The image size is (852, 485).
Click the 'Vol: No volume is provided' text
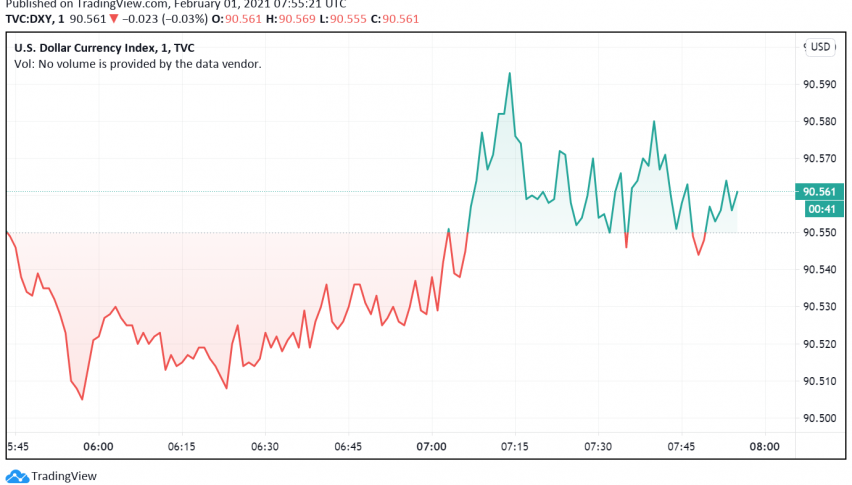click(137, 64)
